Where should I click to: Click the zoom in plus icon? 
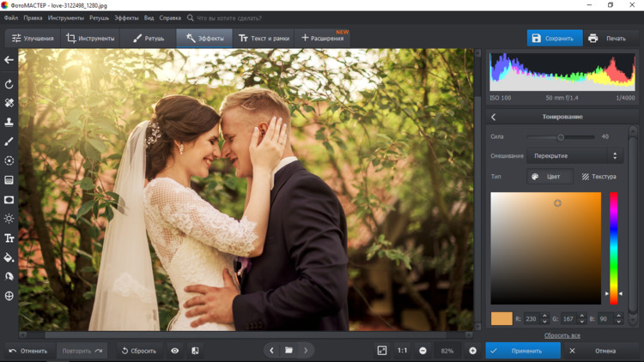click(x=472, y=351)
